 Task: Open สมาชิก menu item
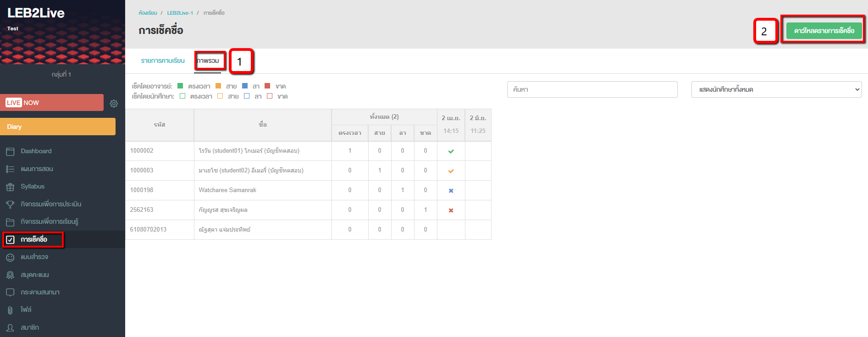click(x=30, y=327)
